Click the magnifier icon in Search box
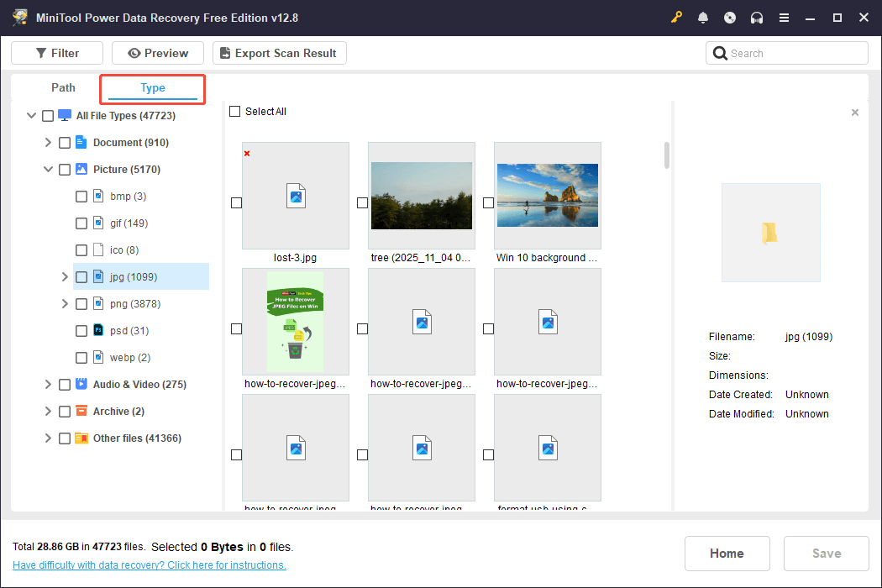This screenshot has height=588, width=882. 720,54
